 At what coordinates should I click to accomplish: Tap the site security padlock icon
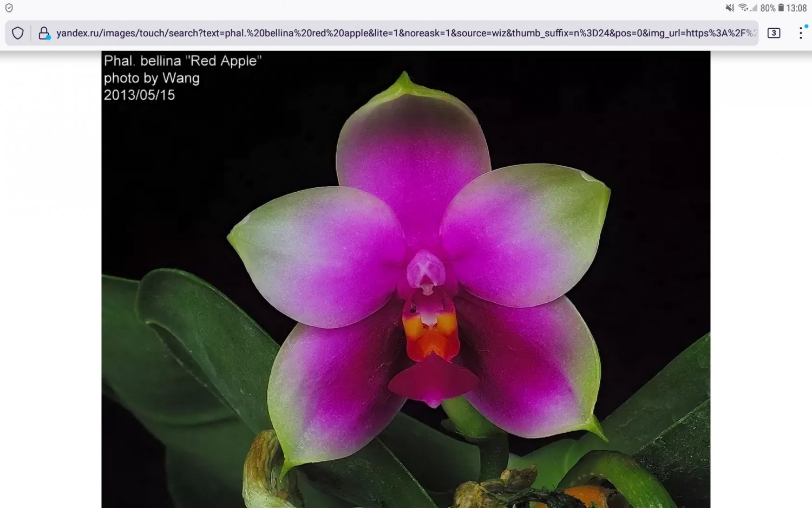44,33
